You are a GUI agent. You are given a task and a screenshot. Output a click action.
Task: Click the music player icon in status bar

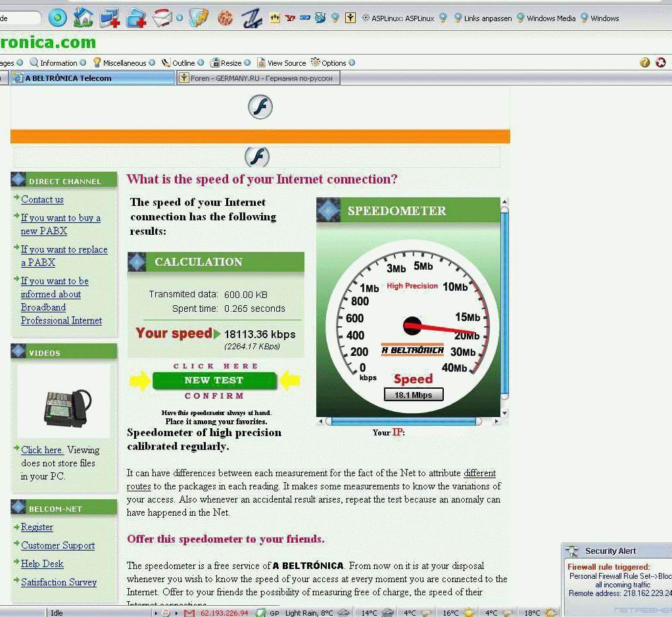point(166,612)
